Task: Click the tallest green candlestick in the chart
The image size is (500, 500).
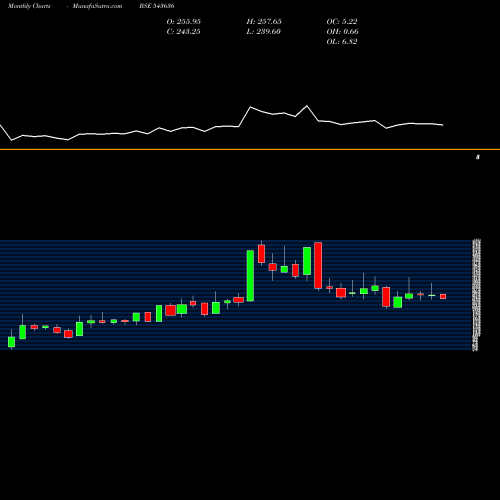Action: [x=250, y=276]
